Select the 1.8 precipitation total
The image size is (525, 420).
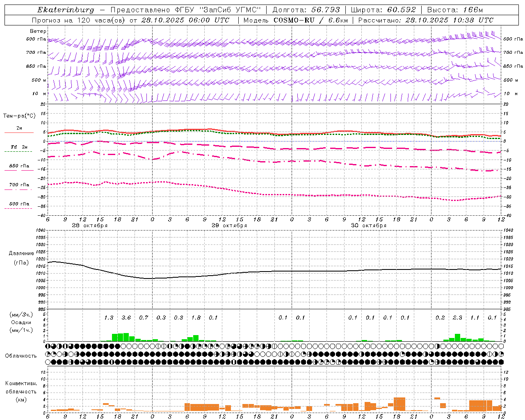(196, 318)
